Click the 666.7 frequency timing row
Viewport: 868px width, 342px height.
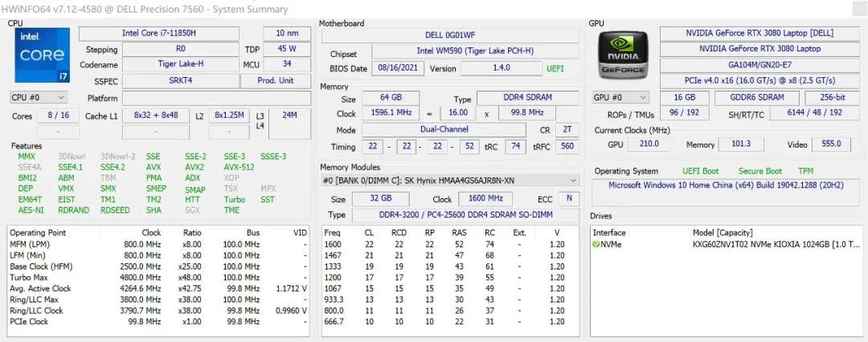450,321
